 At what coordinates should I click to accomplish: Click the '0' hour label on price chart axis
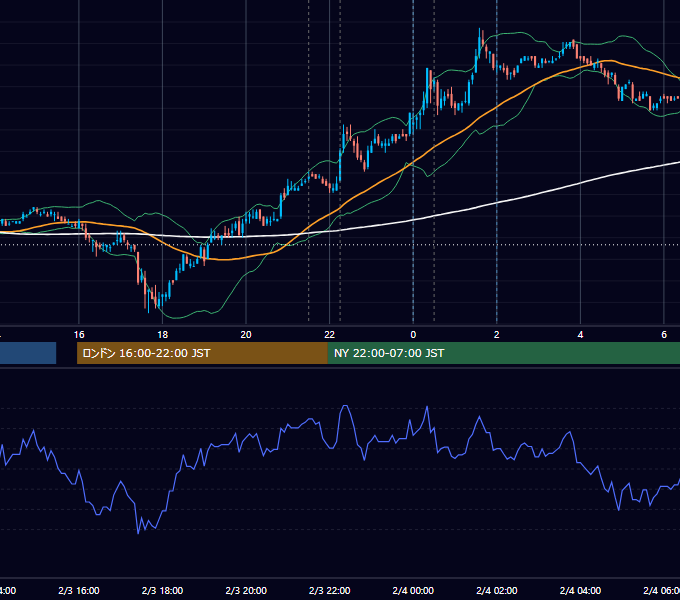click(413, 335)
